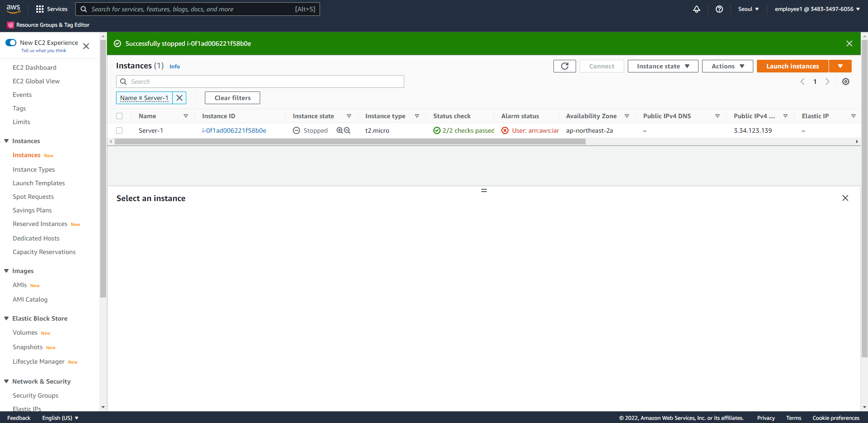Viewport: 868px width, 423px height.
Task: Open the Launch instances split arrow
Action: (x=840, y=66)
